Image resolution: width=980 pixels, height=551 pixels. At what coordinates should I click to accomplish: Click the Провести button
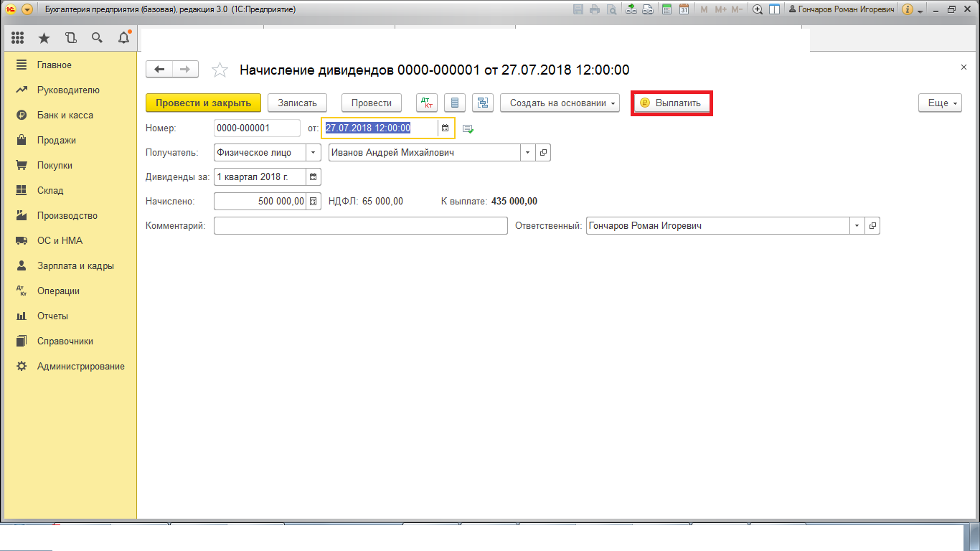point(372,103)
